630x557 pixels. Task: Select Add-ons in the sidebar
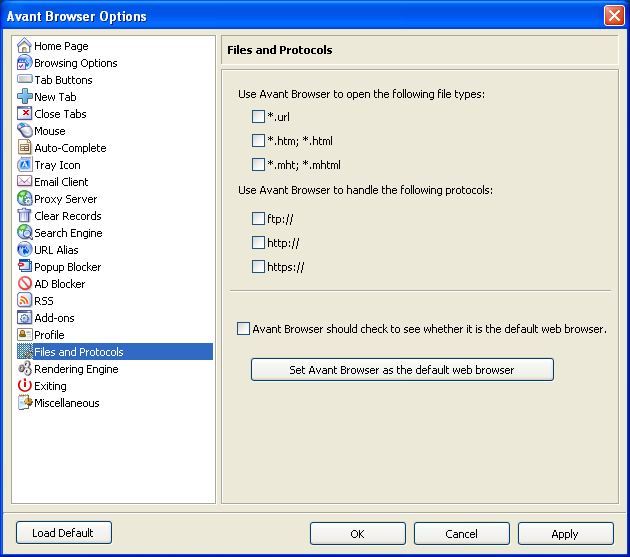pyautogui.click(x=54, y=318)
